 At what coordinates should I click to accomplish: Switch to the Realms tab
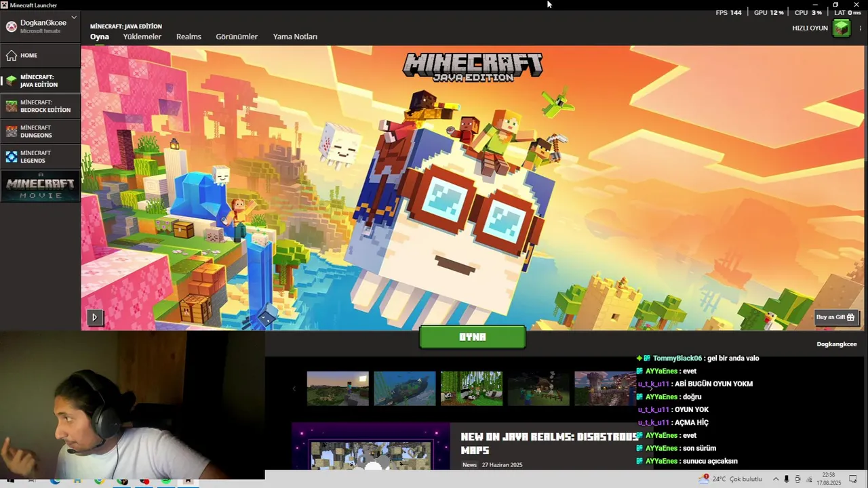point(189,37)
